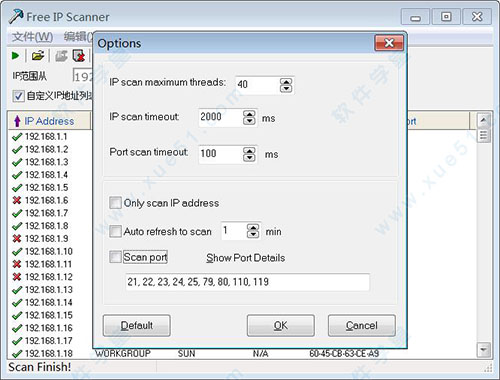Screen dimensions: 500x380
Task: Click the green check icon beside 192.168.1.5
Action: coord(17,188)
